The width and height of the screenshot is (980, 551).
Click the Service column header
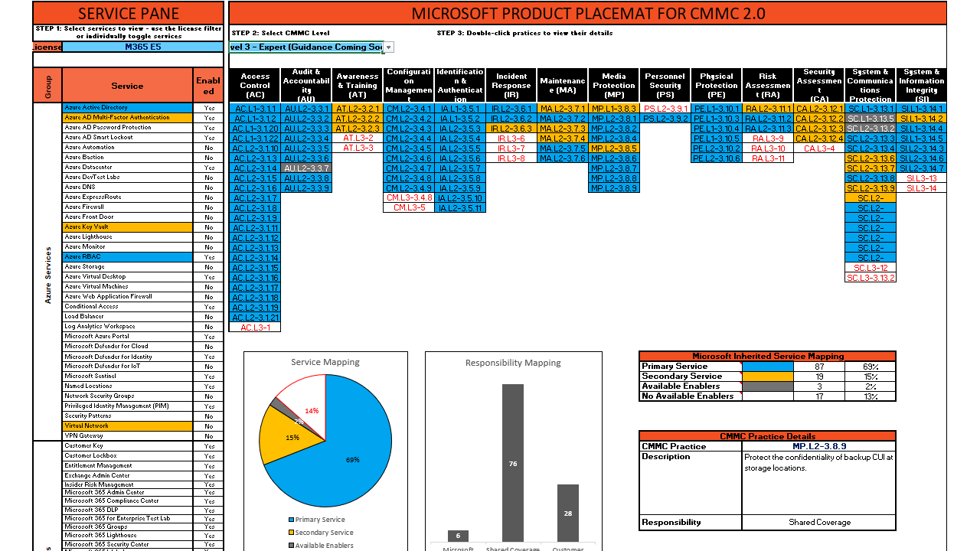[x=128, y=86]
